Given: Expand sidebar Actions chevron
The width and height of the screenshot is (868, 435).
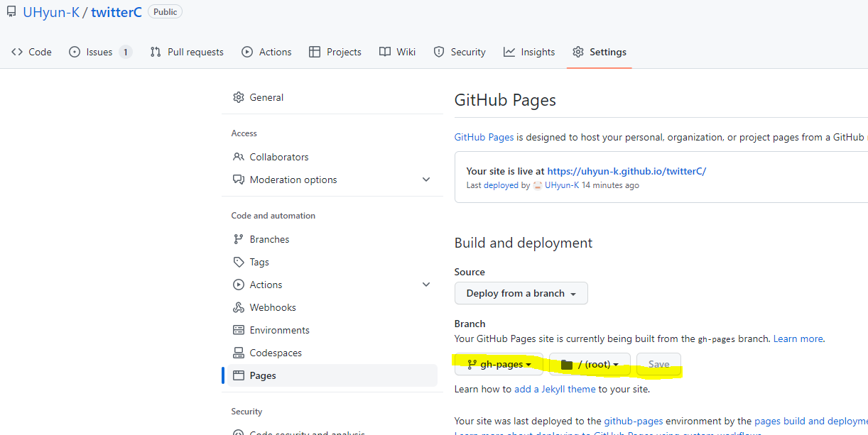Looking at the screenshot, I should (426, 285).
